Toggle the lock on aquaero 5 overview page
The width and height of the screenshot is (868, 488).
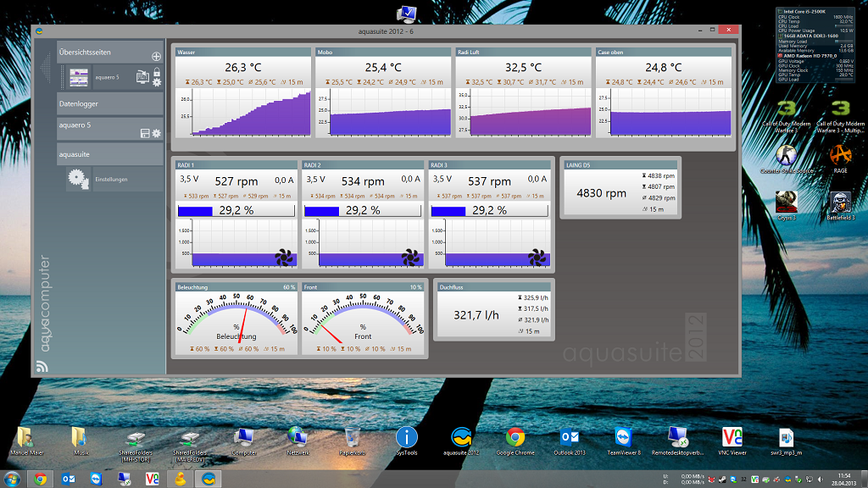click(x=156, y=73)
